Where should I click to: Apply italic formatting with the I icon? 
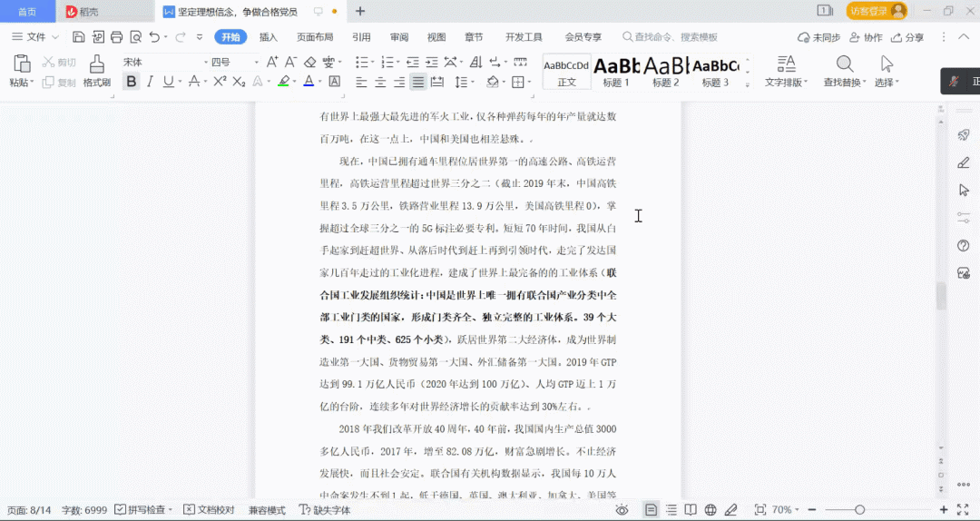pos(150,82)
